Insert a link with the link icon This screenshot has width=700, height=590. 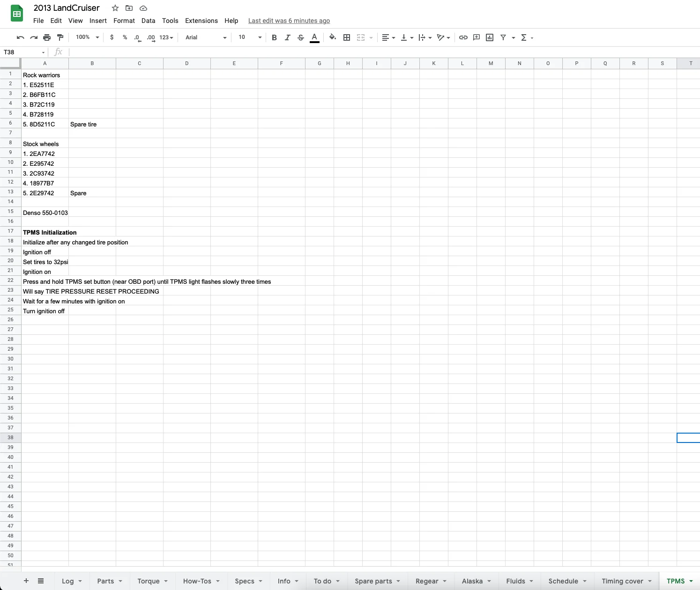coord(463,37)
